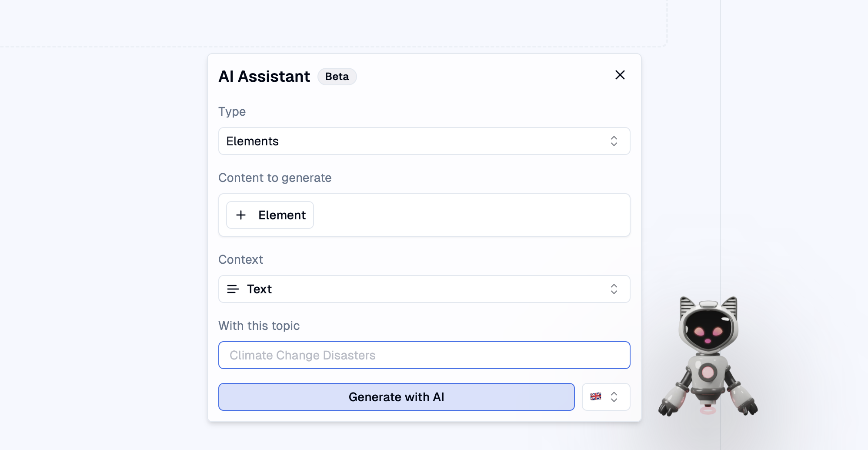Click the Elements text in Type field
Image resolution: width=868 pixels, height=450 pixels.
[x=252, y=141]
